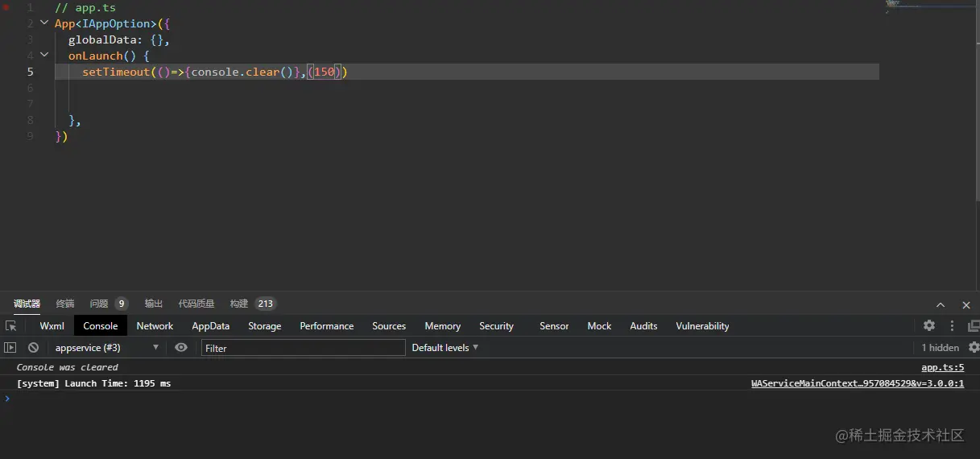Screen dimensions: 980x459
Task: Click the setTimeout code on line 5
Action: [x=214, y=72]
